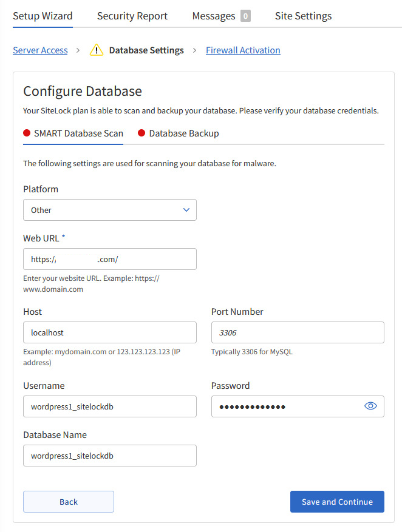Click the Back button
This screenshot has height=532, width=402.
click(x=68, y=502)
